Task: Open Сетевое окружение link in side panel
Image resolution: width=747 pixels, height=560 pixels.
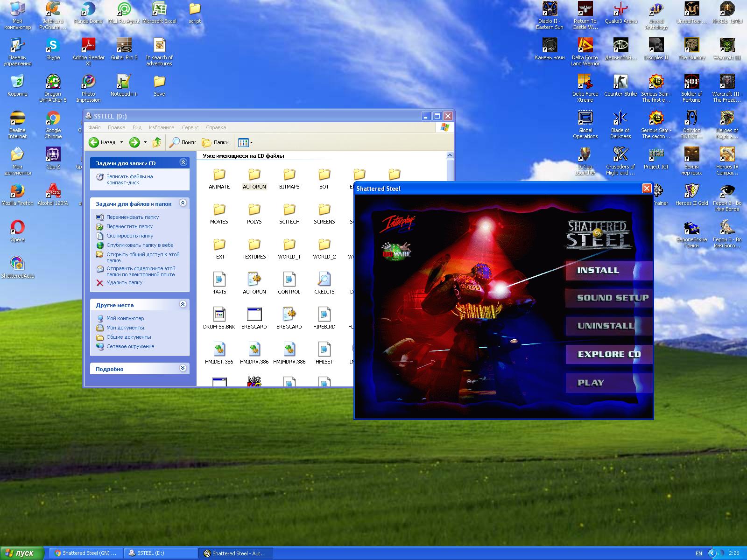Action: (x=130, y=346)
